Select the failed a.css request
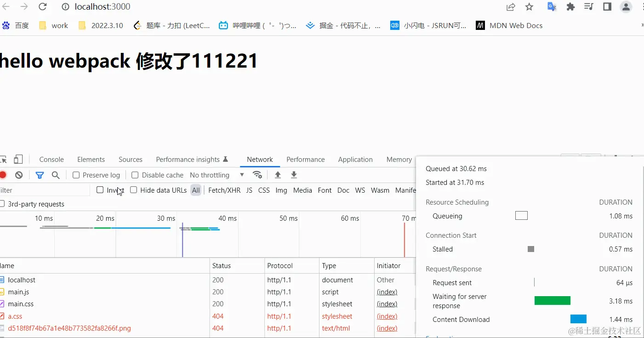Image resolution: width=644 pixels, height=338 pixels. coord(208,316)
